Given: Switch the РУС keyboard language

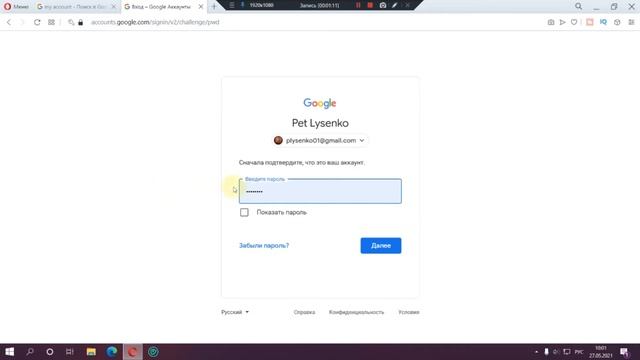Looking at the screenshot, I should (x=579, y=352).
